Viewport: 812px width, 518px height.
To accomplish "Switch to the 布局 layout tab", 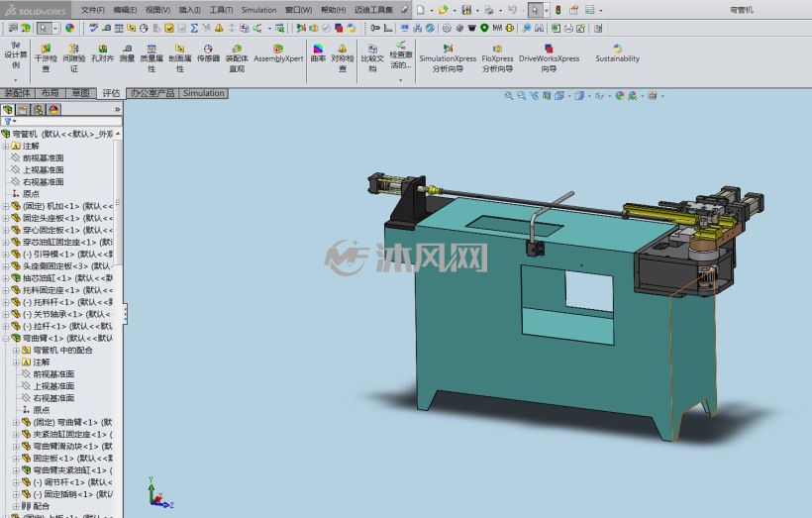I will click(x=50, y=93).
